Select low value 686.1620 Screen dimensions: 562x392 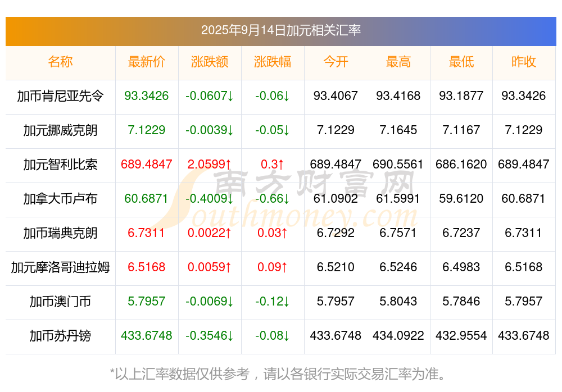[x=461, y=164]
